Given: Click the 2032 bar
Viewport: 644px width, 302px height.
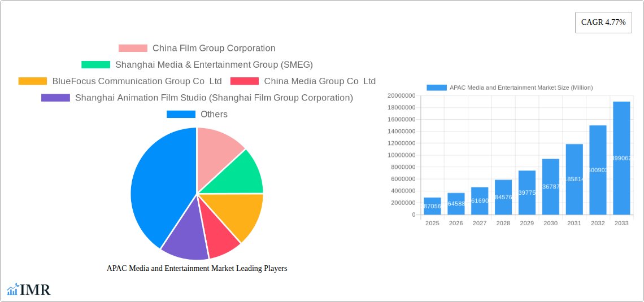Looking at the screenshot, I should [x=598, y=170].
